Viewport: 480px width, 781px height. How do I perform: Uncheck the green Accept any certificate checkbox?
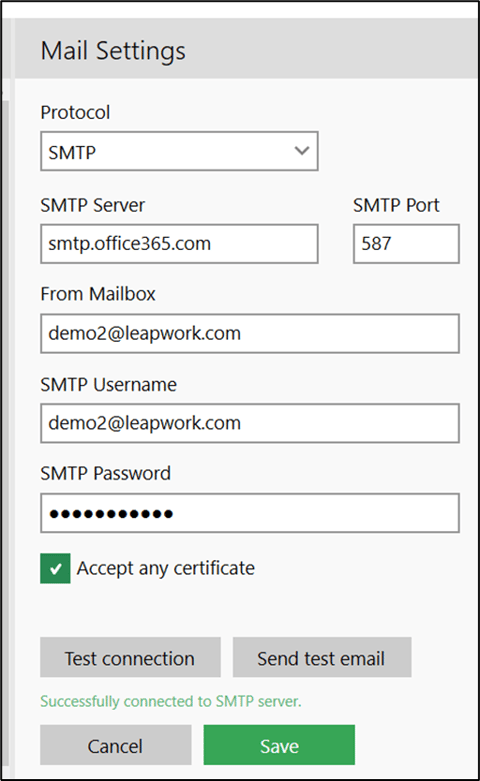click(55, 568)
